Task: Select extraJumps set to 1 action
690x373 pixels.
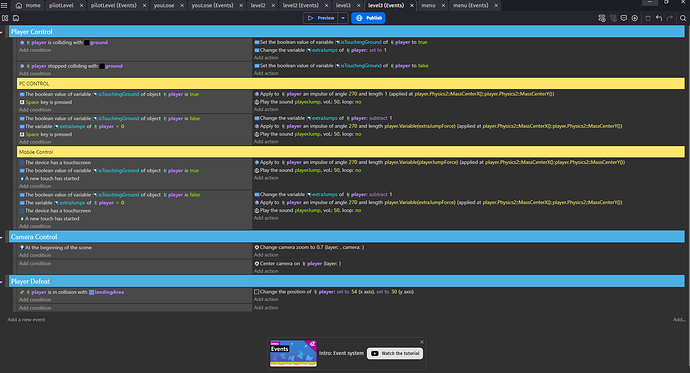Action: 320,50
